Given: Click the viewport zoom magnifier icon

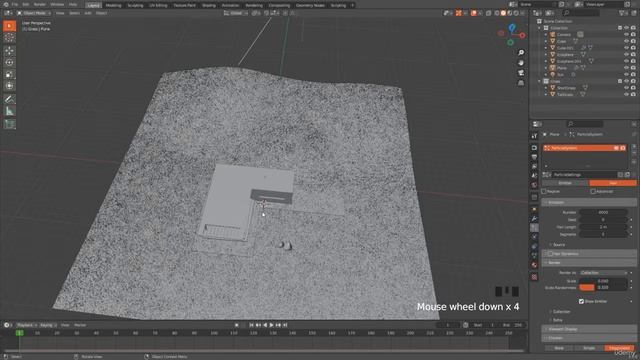Looking at the screenshot, I should coord(521,53).
